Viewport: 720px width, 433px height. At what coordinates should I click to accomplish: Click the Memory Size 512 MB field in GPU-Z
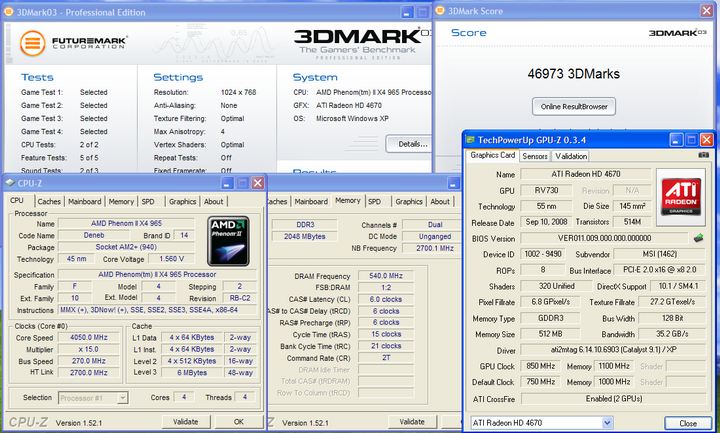550,334
